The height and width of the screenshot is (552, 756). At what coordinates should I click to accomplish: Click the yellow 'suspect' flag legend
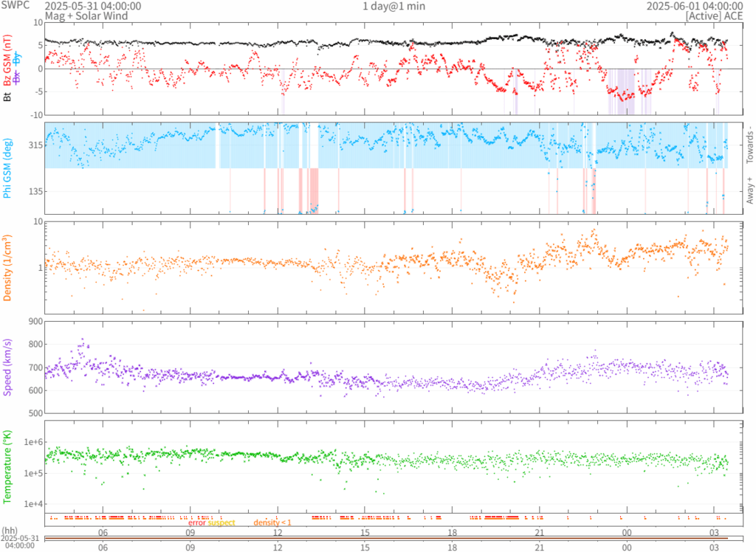point(221,522)
